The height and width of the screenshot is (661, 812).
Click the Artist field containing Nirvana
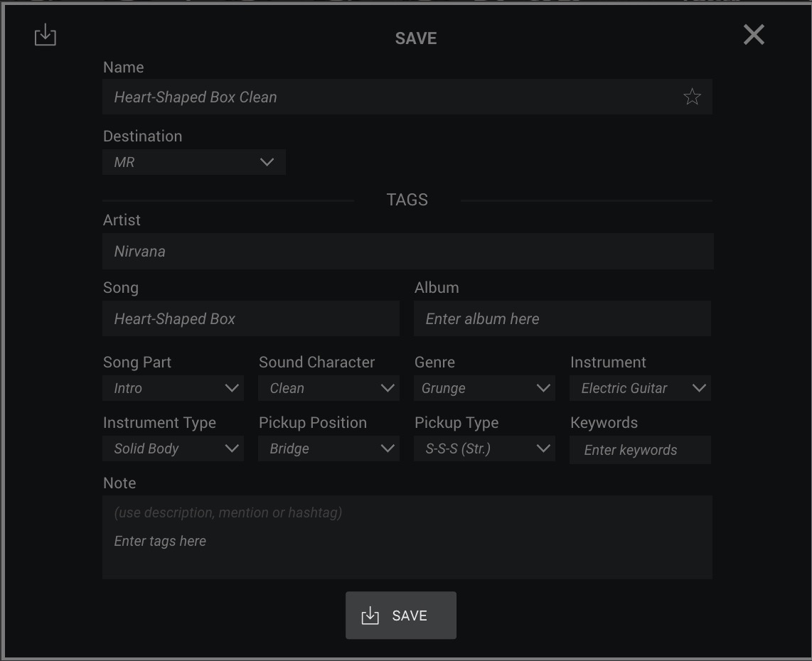(x=407, y=251)
